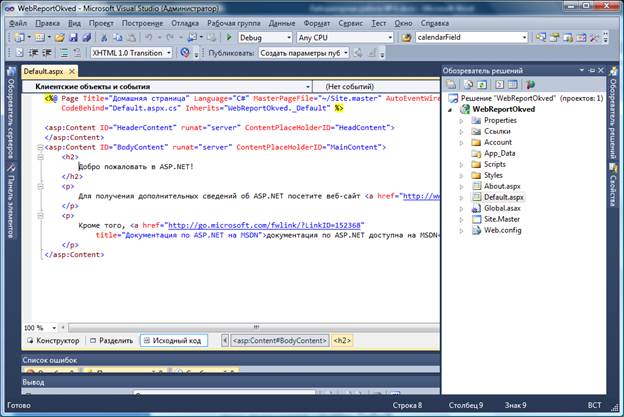Image resolution: width=624 pixels, height=417 pixels.
Task: Open the Панель элементов side tab
Action: click(11, 202)
